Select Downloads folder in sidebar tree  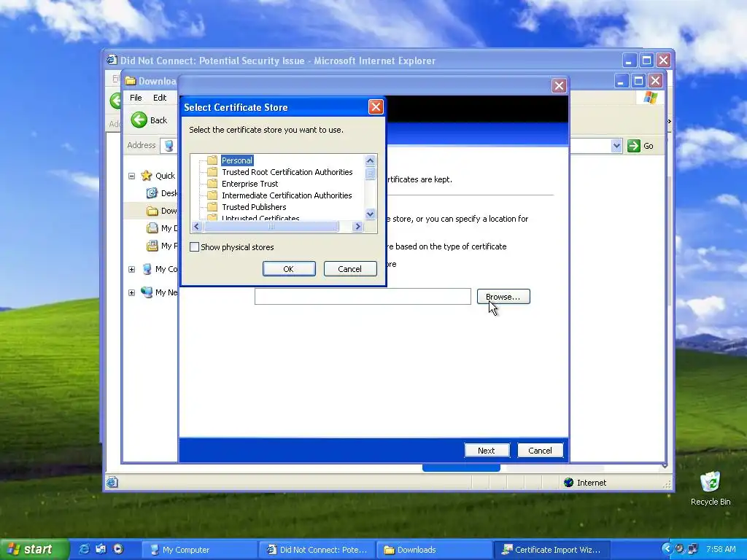(162, 211)
